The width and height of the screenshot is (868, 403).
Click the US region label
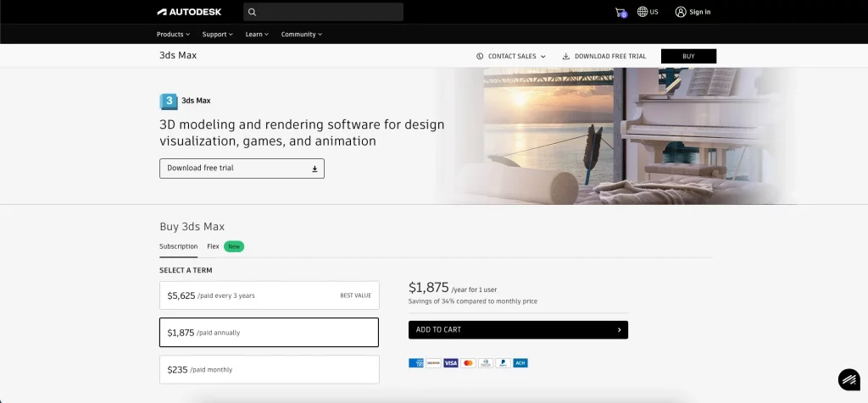[x=654, y=12]
